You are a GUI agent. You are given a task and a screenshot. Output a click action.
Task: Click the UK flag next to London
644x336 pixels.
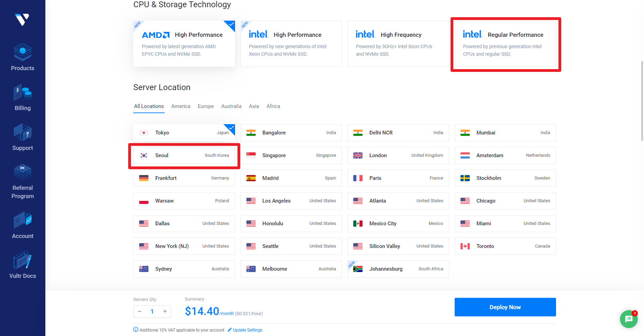coord(358,155)
